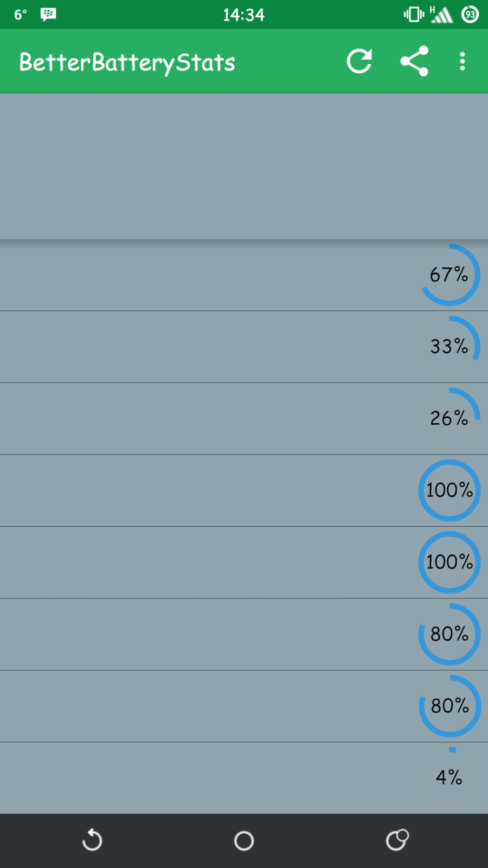Tap the 4% circular gauge

point(450,777)
